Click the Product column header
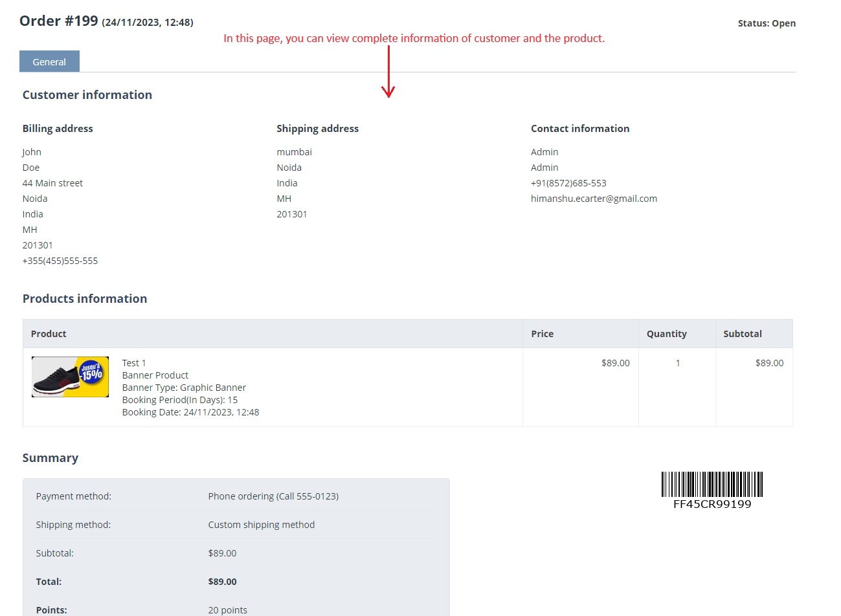The width and height of the screenshot is (841, 616). coord(49,334)
